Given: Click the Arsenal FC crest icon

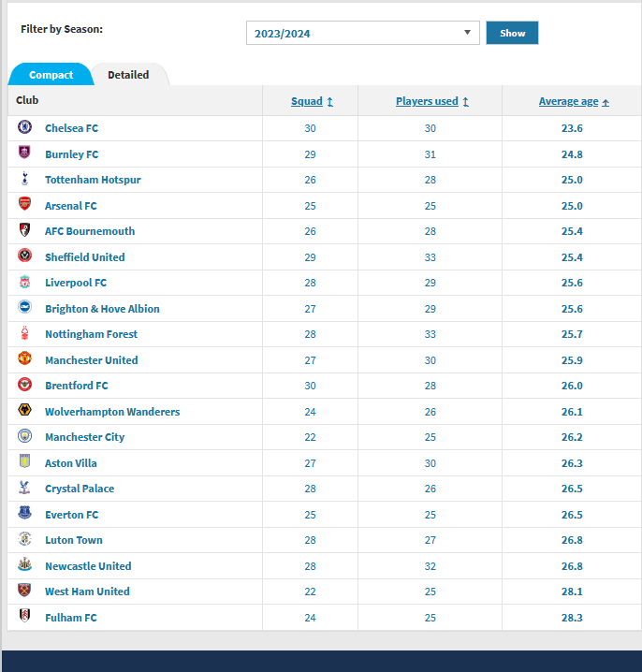Looking at the screenshot, I should coord(24,204).
